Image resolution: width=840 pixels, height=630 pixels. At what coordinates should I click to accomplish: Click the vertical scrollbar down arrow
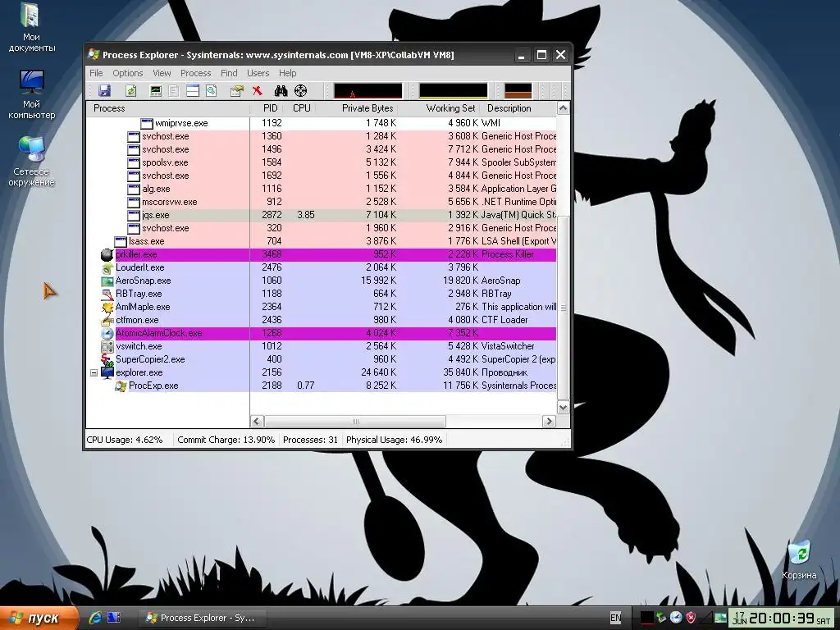click(563, 408)
